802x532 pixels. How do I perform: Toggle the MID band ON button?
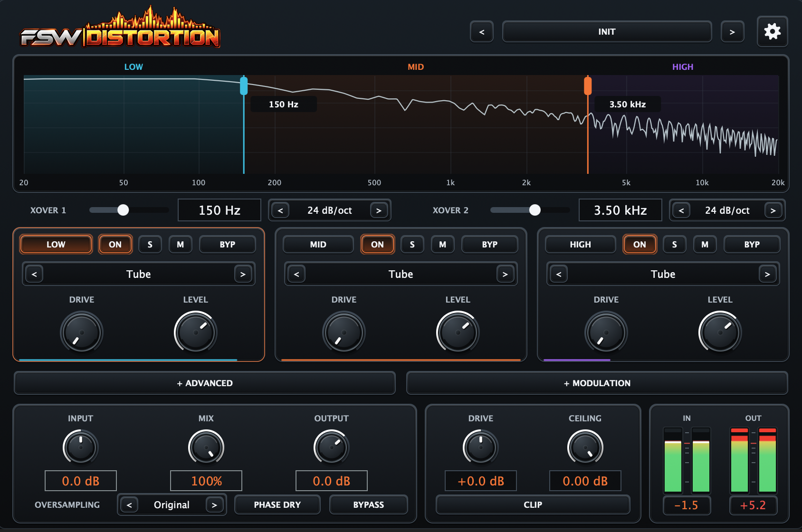(x=377, y=244)
